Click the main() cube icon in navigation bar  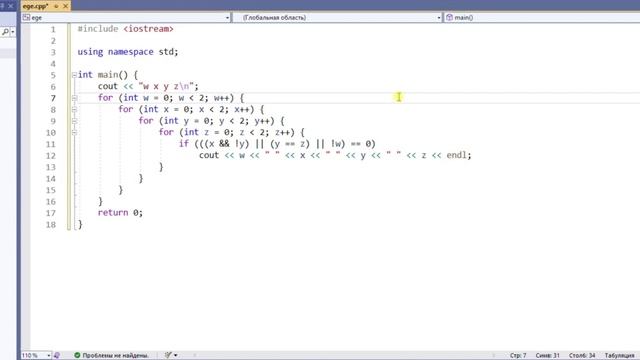[x=449, y=18]
